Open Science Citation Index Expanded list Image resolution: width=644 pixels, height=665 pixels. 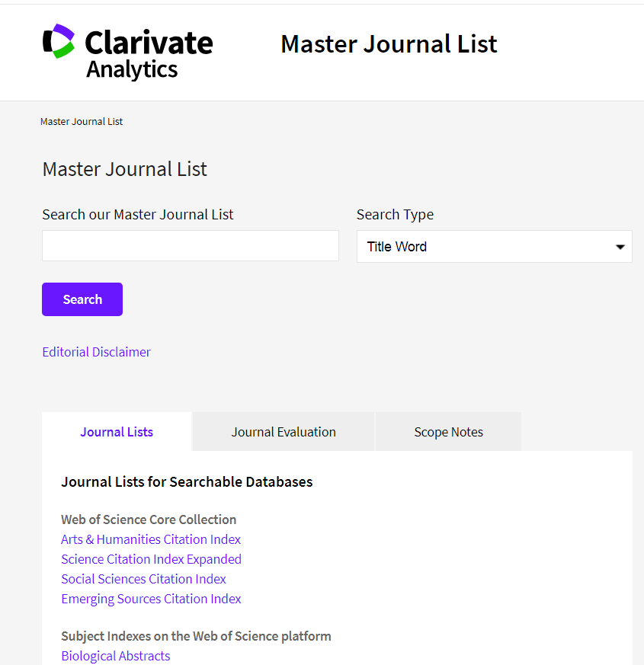[x=152, y=559]
